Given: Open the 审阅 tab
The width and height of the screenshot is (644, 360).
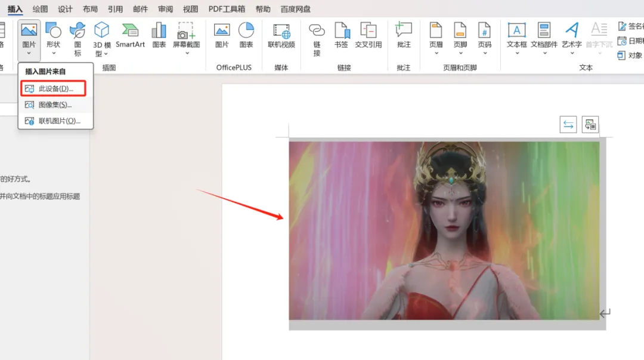Looking at the screenshot, I should [x=165, y=9].
